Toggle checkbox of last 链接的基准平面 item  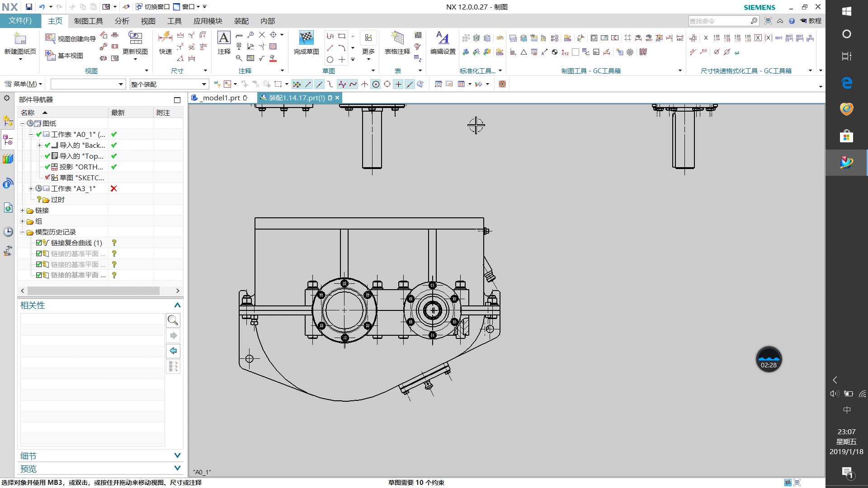[39, 275]
